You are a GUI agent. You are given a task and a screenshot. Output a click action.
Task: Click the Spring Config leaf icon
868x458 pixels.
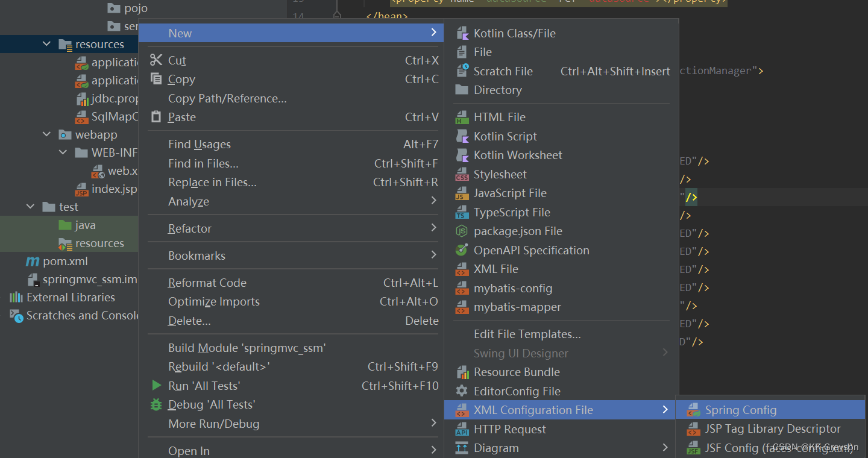tap(694, 410)
